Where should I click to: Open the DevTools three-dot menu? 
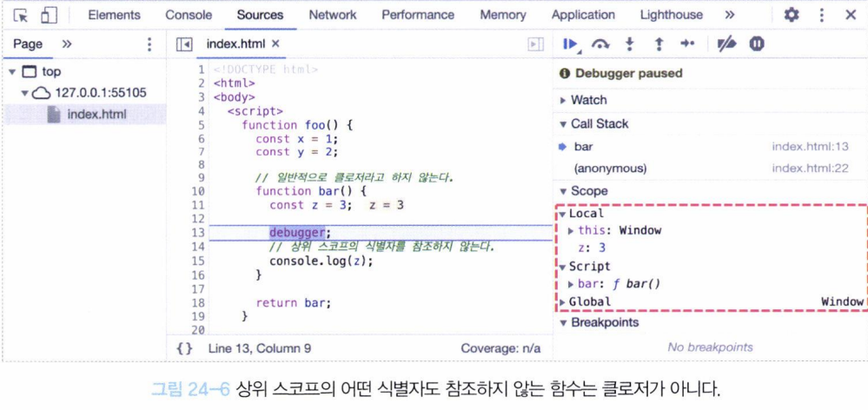[x=821, y=15]
